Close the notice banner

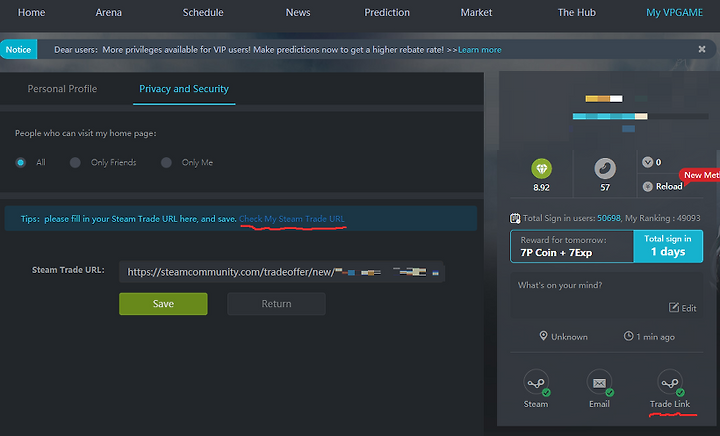pyautogui.click(x=702, y=49)
